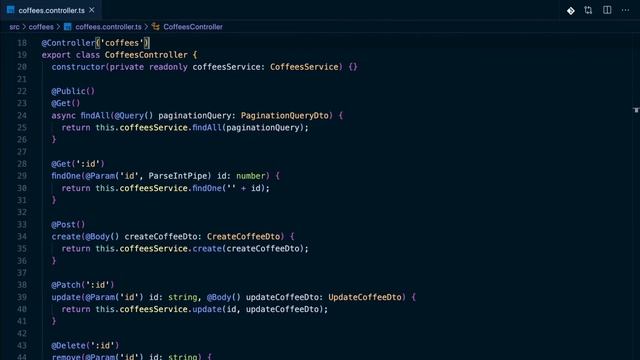This screenshot has height=360, width=640.
Task: Click the TypeScript file icon in tab
Action: [x=11, y=10]
